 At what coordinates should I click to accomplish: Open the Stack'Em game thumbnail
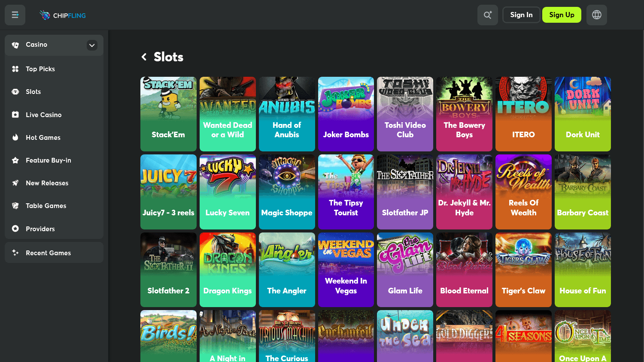168,114
